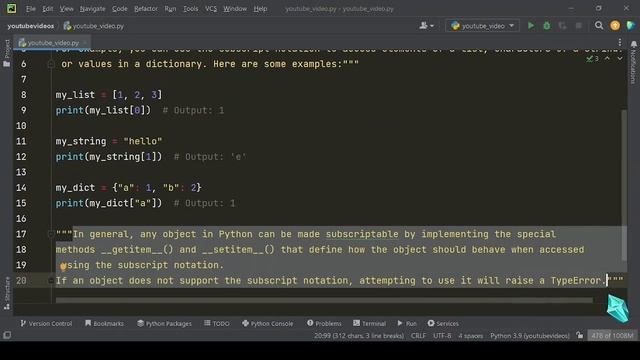Click cursor position 20:99 in status bar

click(359, 336)
